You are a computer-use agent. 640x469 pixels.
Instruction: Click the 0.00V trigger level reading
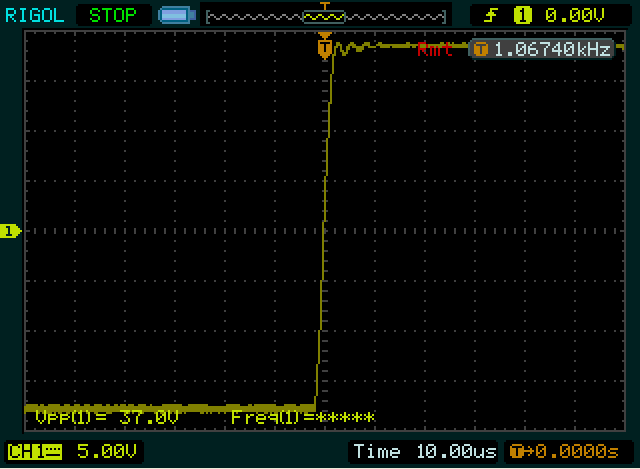click(x=575, y=16)
